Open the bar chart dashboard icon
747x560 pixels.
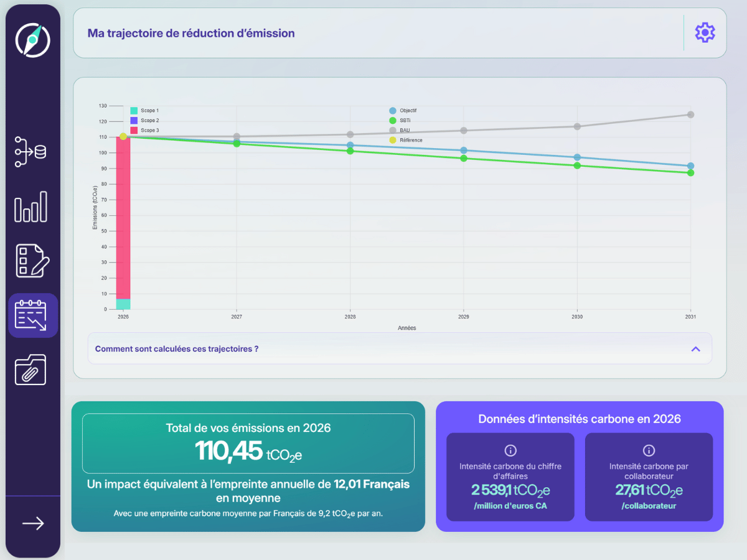pyautogui.click(x=31, y=207)
